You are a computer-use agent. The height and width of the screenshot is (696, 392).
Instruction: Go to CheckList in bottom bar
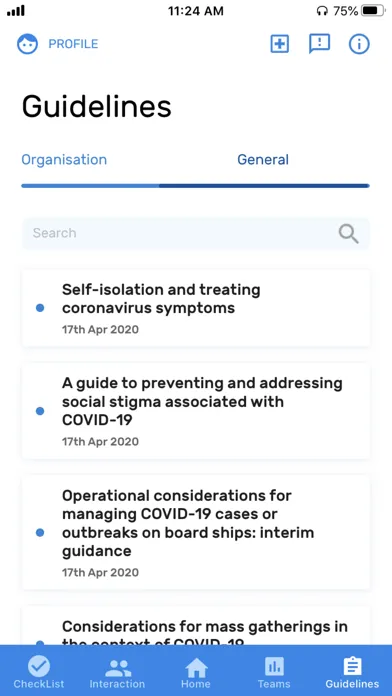pos(39,672)
